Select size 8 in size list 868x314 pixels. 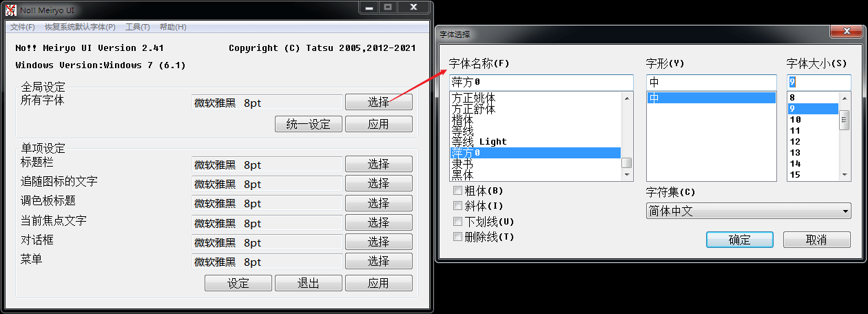click(x=813, y=98)
